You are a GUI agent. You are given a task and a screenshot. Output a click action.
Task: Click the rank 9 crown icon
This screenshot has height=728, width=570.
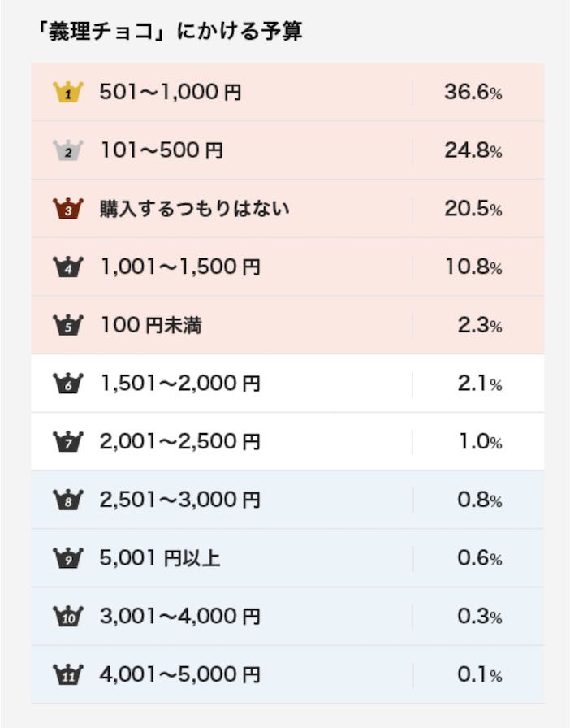[x=67, y=558]
